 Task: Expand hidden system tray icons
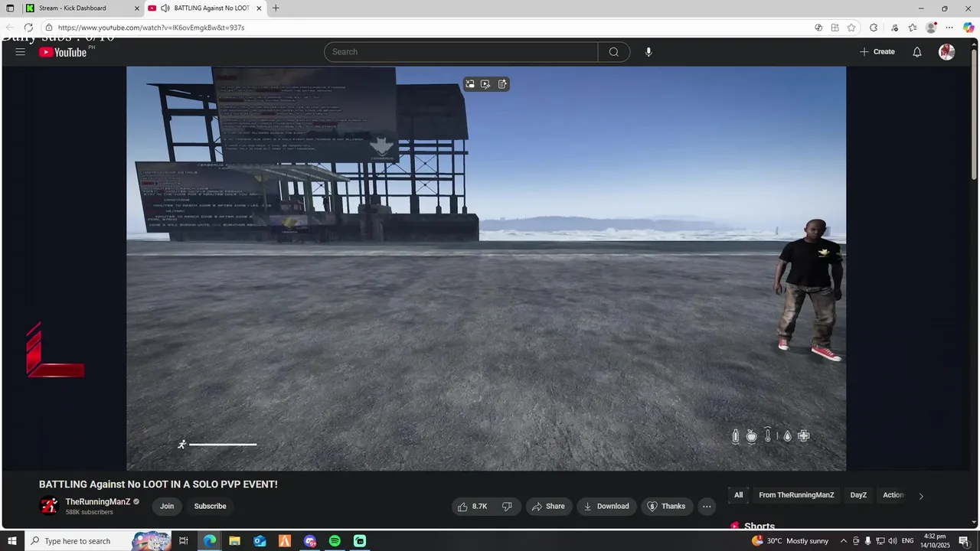(844, 541)
